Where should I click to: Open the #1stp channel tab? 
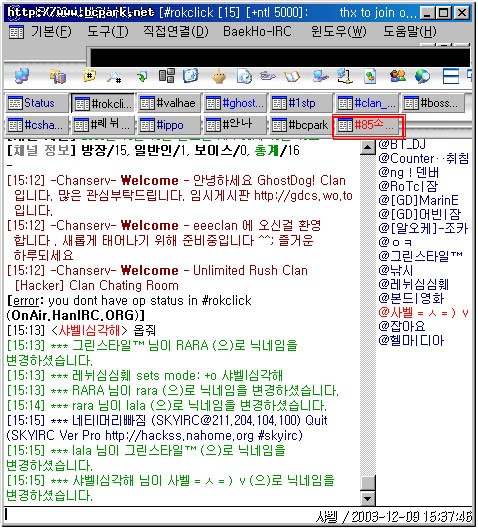(x=301, y=103)
